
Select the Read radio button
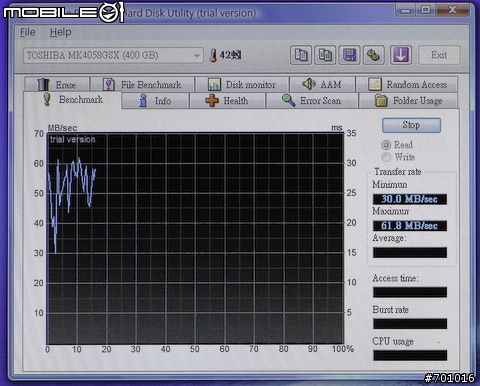(x=386, y=145)
